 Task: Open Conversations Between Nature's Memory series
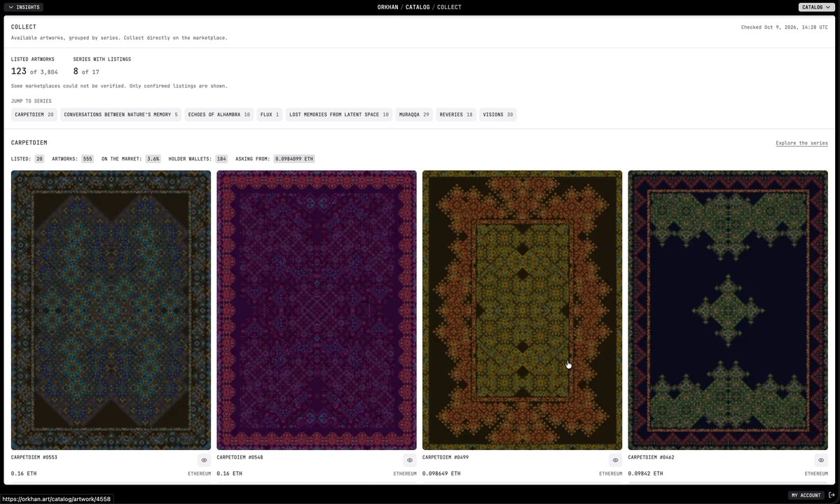tap(121, 115)
